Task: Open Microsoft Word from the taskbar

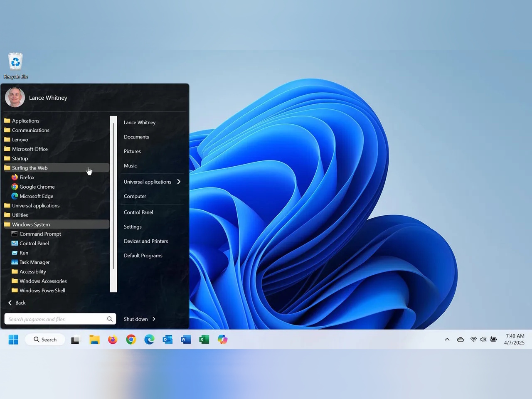Action: pyautogui.click(x=186, y=340)
